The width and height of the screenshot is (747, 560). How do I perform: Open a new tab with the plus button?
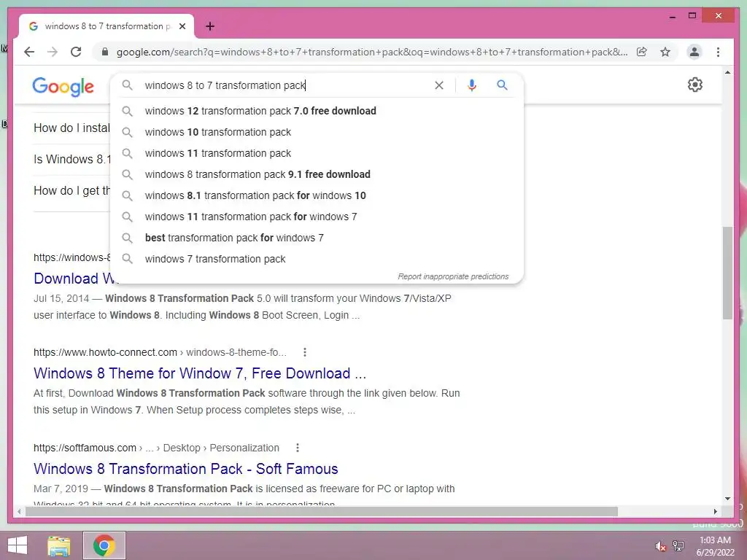(x=210, y=26)
